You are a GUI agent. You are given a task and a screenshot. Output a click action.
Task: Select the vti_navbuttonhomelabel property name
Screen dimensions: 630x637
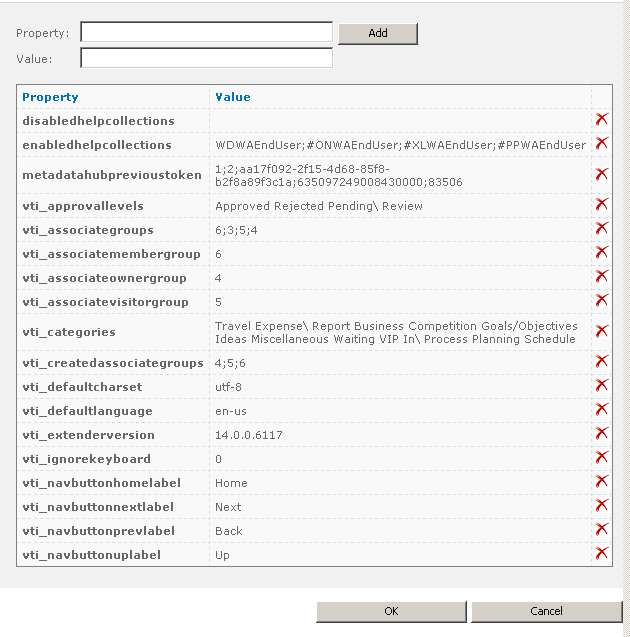point(102,483)
